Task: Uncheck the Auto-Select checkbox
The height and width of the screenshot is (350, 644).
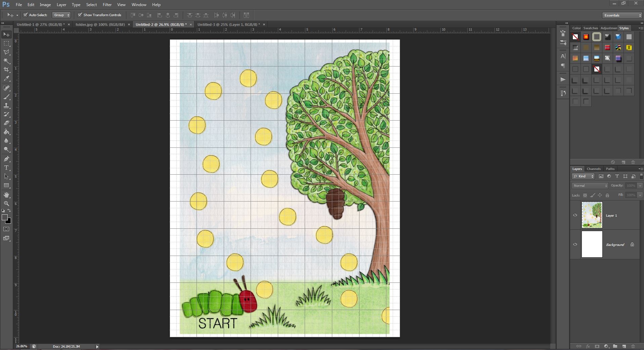Action: click(25, 15)
